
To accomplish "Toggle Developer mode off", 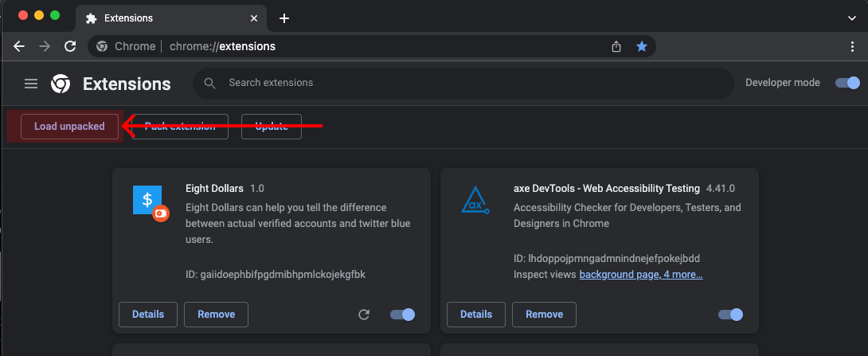I will tap(847, 83).
